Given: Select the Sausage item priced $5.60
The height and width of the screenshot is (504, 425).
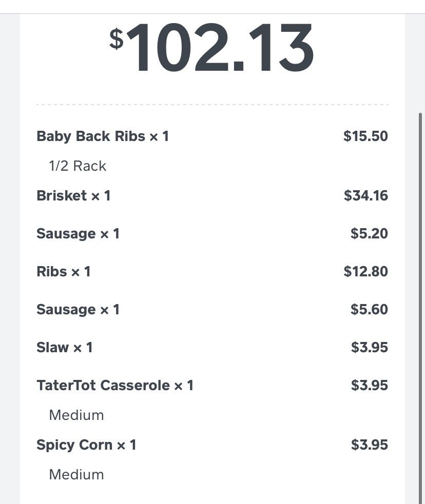Looking at the screenshot, I should pyautogui.click(x=78, y=310).
